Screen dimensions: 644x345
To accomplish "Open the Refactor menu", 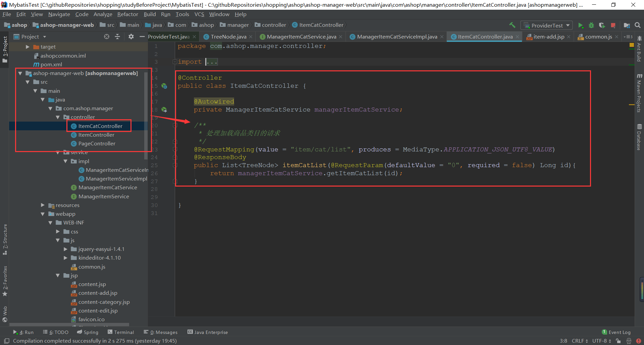I will (127, 14).
